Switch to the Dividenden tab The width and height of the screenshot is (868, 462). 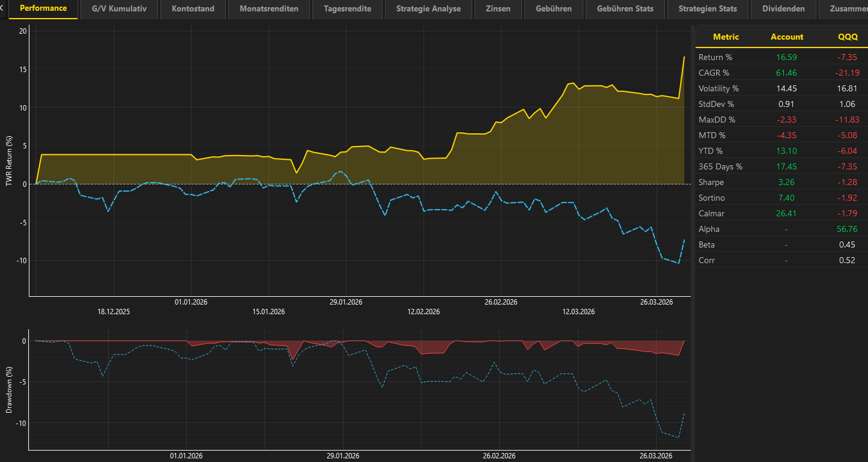tap(784, 9)
